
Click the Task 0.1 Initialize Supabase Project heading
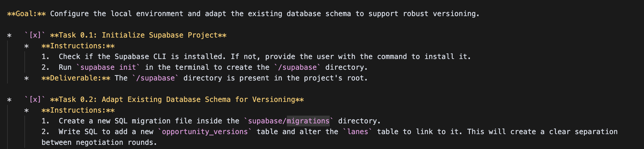[138, 35]
